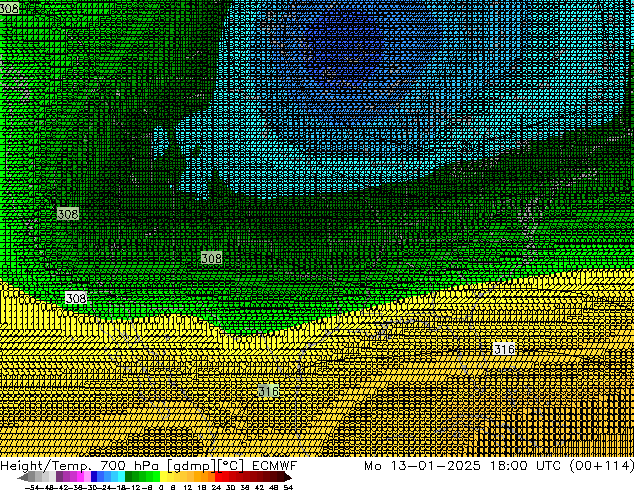Click the '0' value on the legend scale
Image resolution: width=634 pixels, height=490 pixels.
coord(161,488)
